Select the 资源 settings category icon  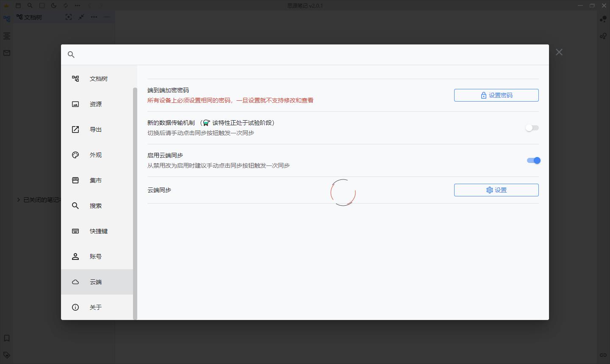(75, 104)
